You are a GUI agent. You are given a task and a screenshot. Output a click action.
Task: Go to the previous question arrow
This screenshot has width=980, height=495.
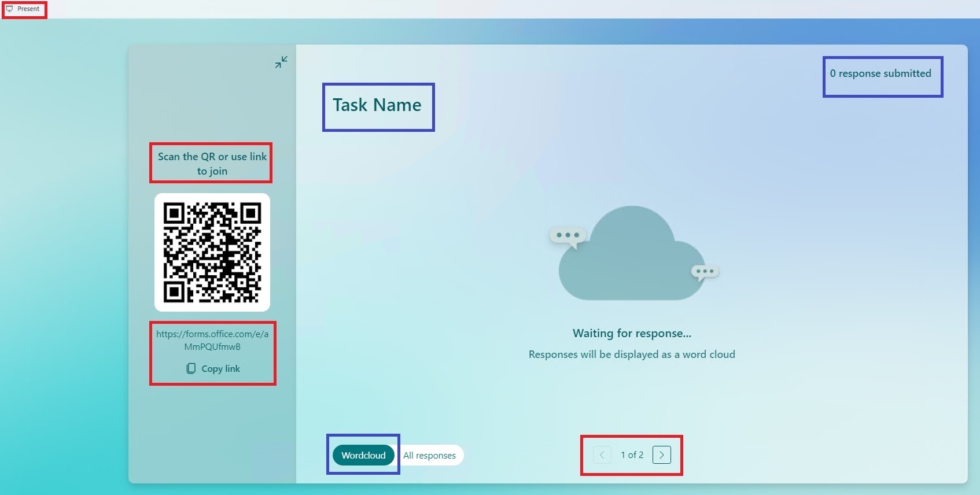coord(602,455)
